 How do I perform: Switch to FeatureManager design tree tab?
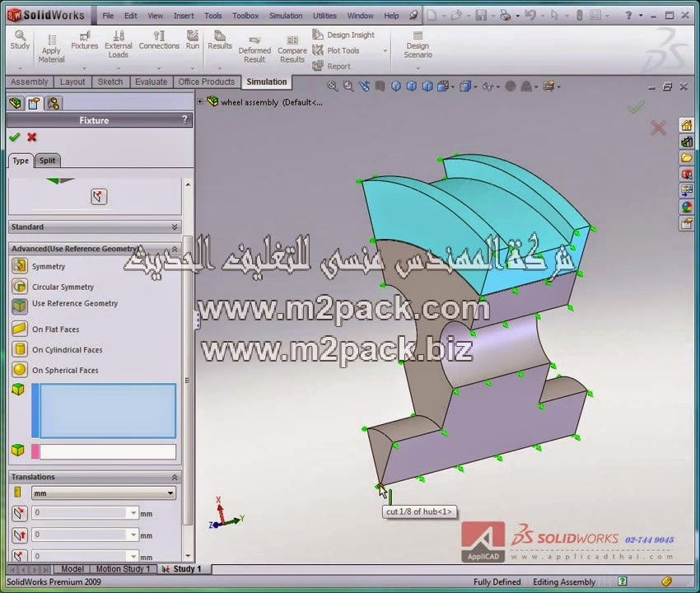click(15, 103)
